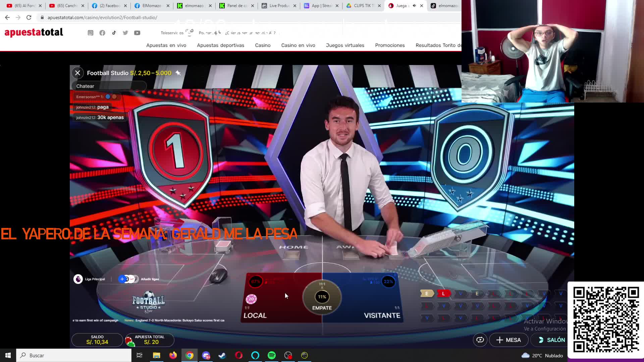Open Task View on taskbar

140,355
